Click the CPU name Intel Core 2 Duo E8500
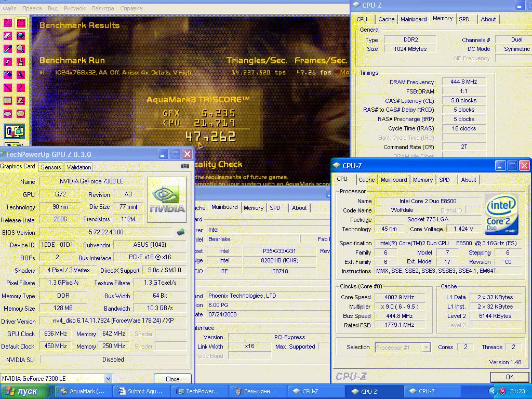 point(428,201)
